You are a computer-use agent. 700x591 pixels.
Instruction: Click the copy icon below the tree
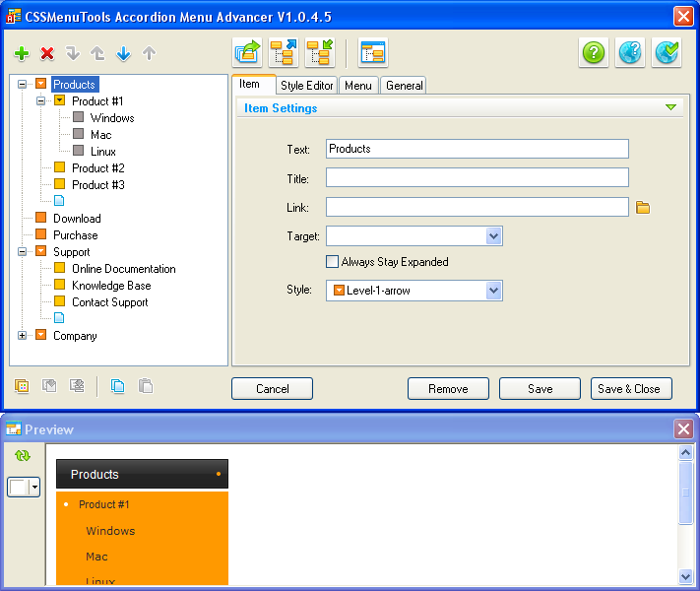pos(118,387)
